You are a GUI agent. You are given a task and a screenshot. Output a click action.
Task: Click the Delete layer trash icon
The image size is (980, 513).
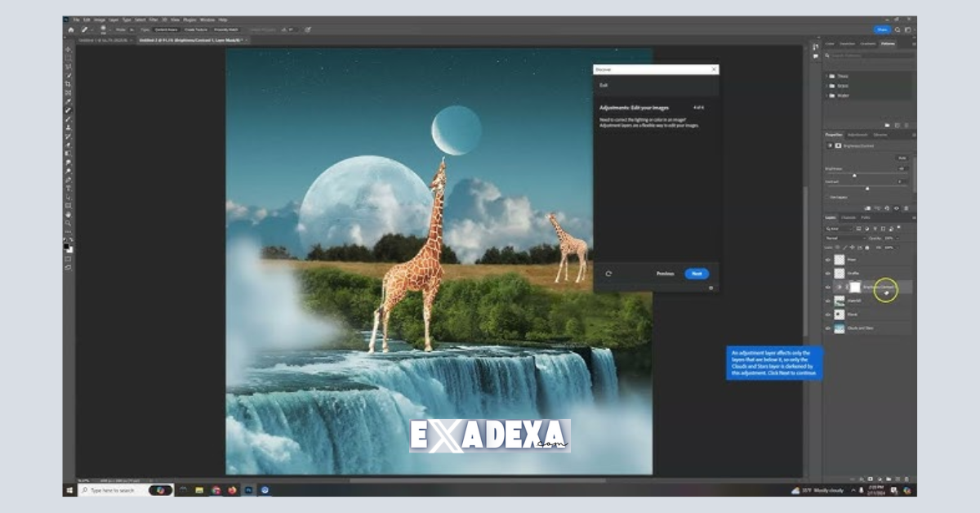(x=906, y=479)
